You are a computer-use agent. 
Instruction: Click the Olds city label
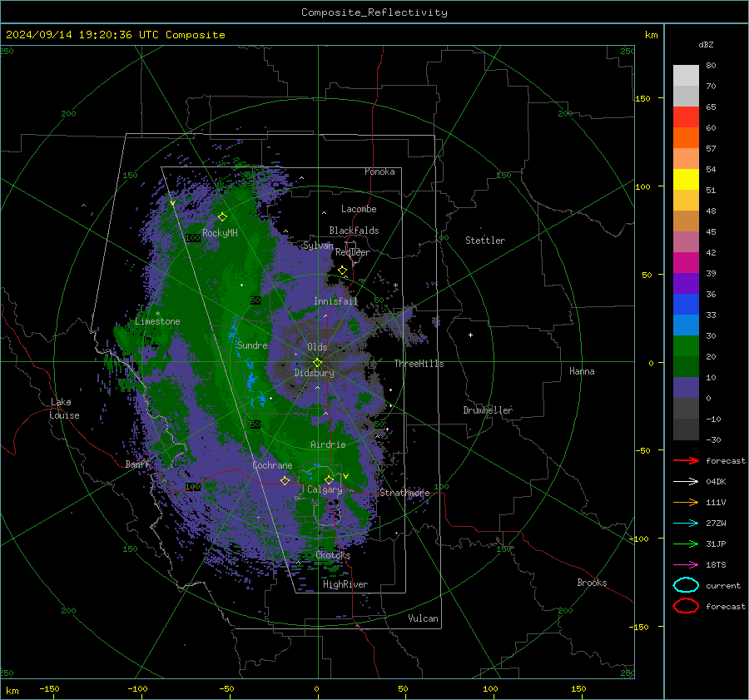point(317,346)
